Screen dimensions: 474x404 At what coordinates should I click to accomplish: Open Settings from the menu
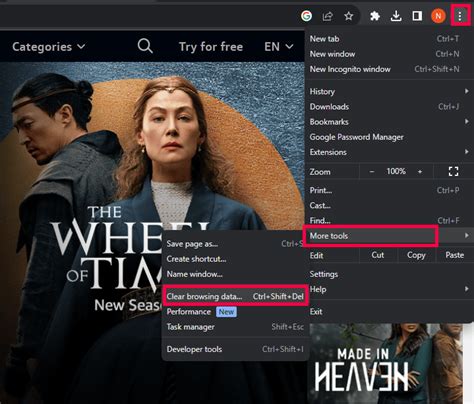pos(389,274)
